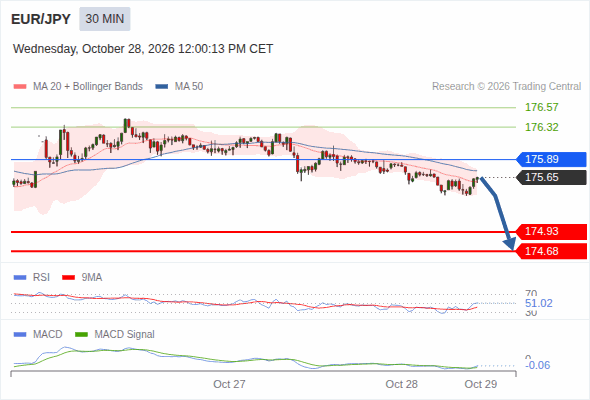This screenshot has height=400, width=590.
Task: Click the 9MA legend label
Action: tap(92, 278)
